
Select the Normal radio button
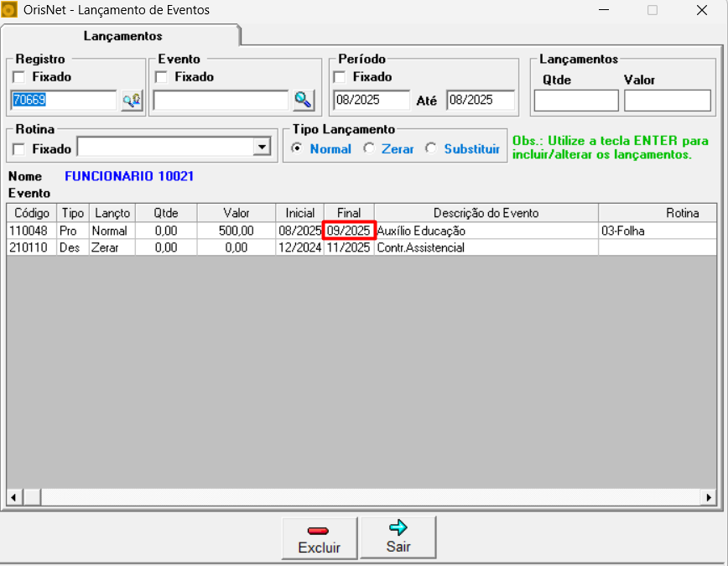pos(296,148)
